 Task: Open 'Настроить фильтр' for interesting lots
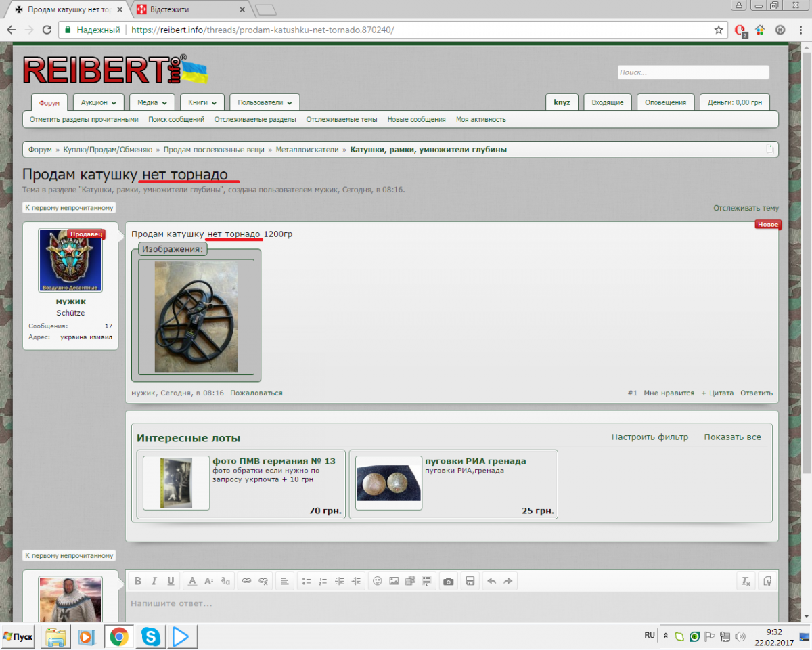pyautogui.click(x=650, y=437)
